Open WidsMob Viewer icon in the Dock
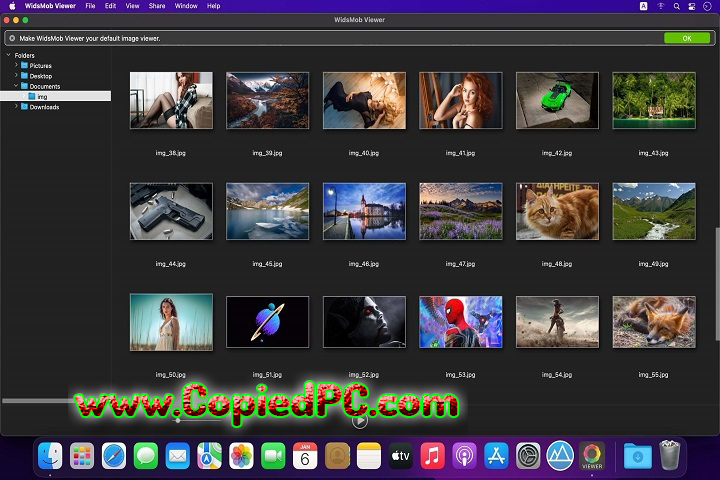 [593, 456]
